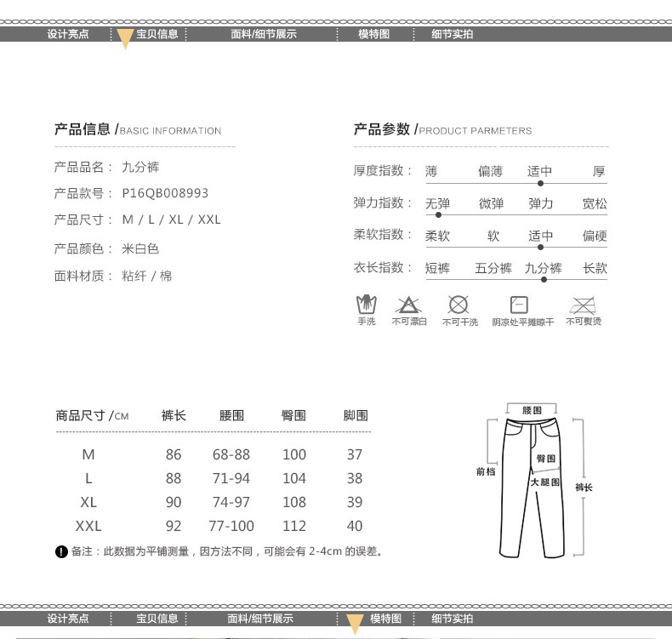The width and height of the screenshot is (672, 639).
Task: Click the 裤长 label beside trousers diagram
Action: point(584,488)
